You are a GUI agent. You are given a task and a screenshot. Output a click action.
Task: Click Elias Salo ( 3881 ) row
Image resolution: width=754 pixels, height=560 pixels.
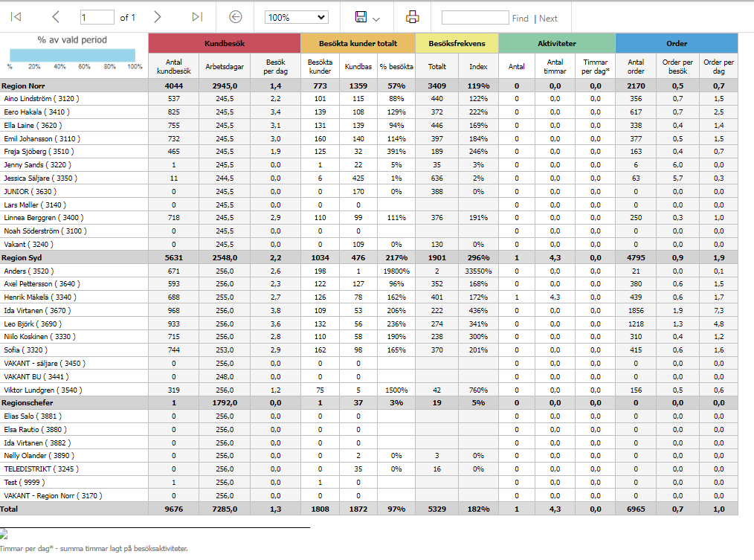[x=369, y=416]
